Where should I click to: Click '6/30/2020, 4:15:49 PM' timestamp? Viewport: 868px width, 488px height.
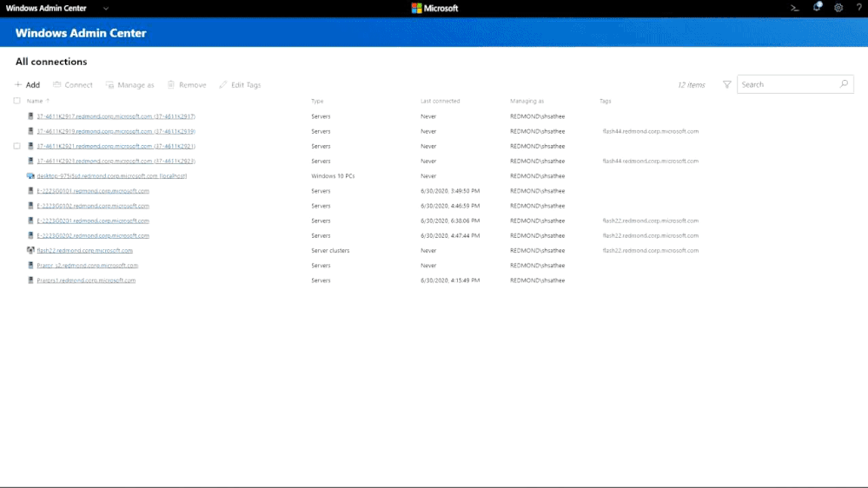click(x=450, y=280)
